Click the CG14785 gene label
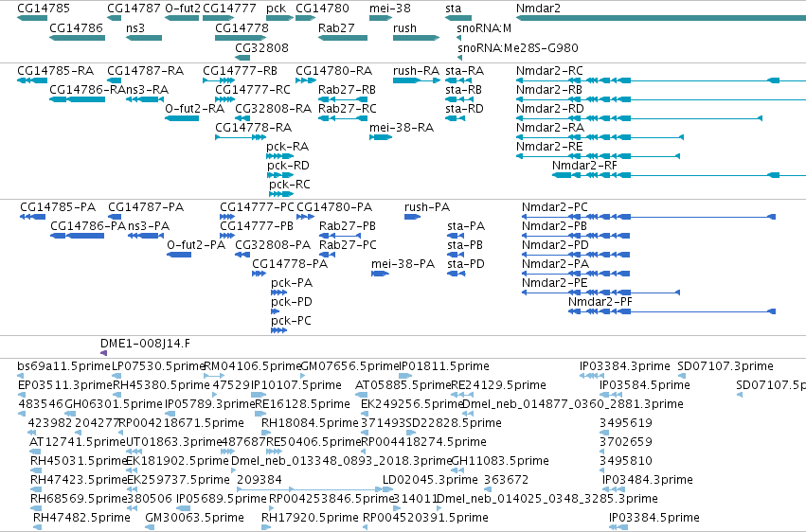Image resolution: width=806 pixels, height=532 pixels. (x=44, y=9)
